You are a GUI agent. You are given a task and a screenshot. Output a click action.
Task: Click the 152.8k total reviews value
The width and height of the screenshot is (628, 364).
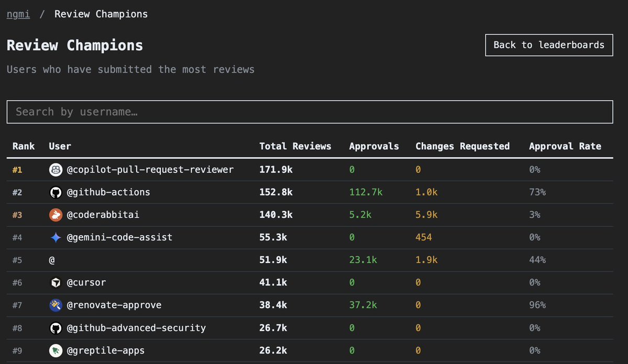276,192
